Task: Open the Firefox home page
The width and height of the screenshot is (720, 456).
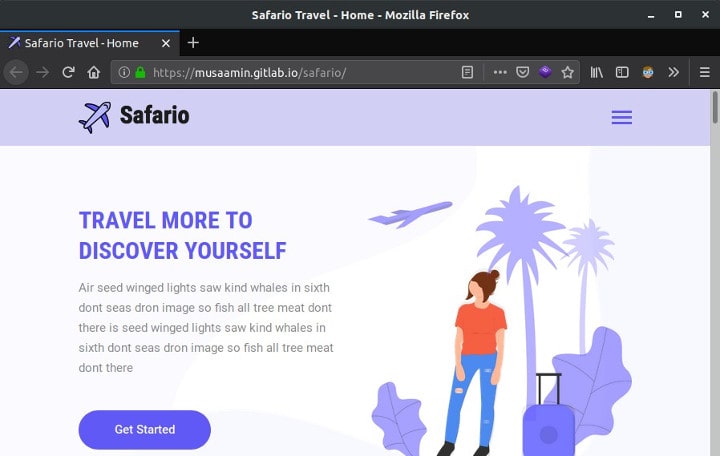Action: [x=94, y=72]
